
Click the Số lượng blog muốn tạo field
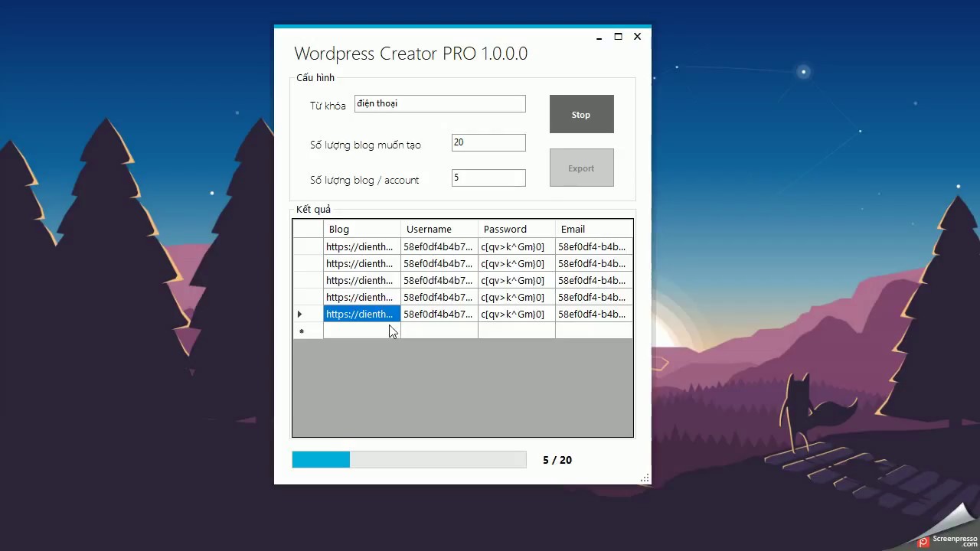[488, 142]
